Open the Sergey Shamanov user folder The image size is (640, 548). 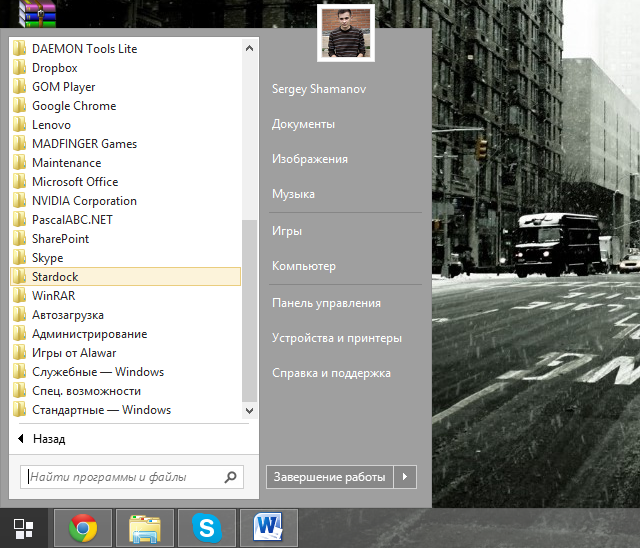pyautogui.click(x=319, y=89)
